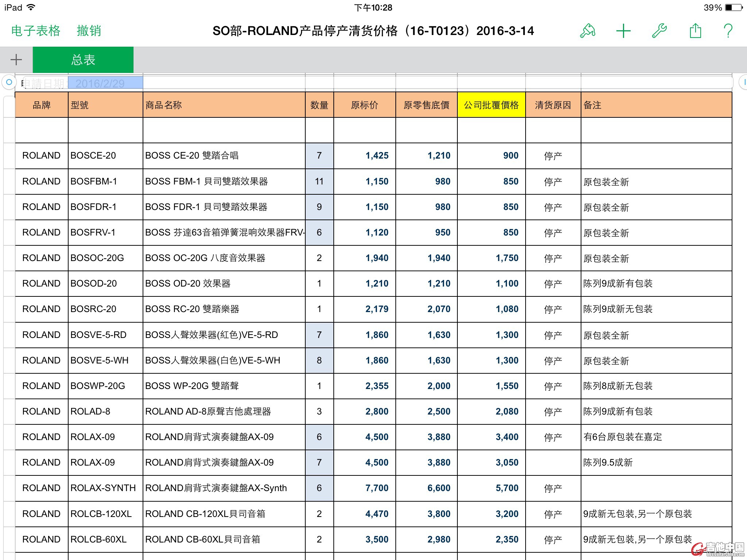747x560 pixels.
Task: Select price 2,350 cell
Action: coord(491,539)
